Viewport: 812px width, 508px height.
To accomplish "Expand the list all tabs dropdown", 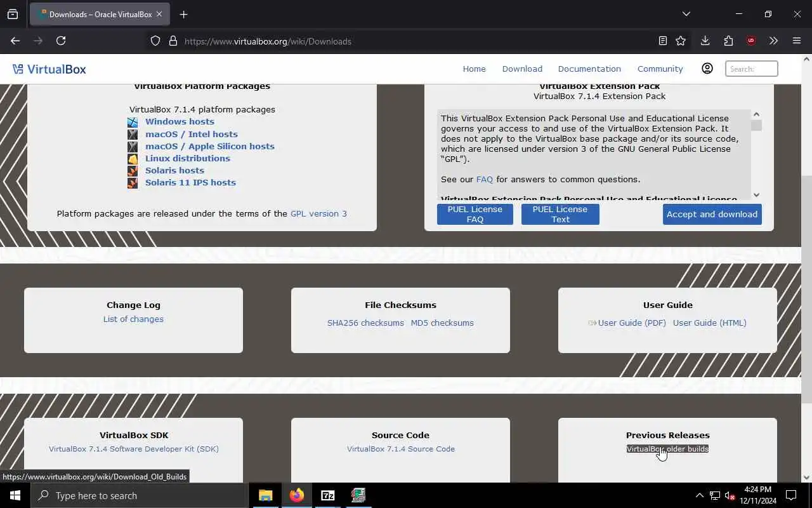I will click(x=686, y=14).
